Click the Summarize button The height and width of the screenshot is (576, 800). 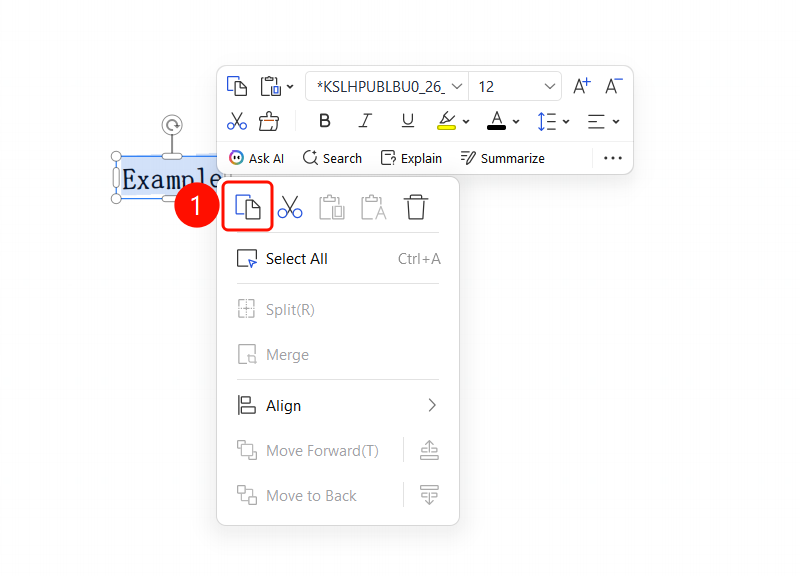(503, 158)
